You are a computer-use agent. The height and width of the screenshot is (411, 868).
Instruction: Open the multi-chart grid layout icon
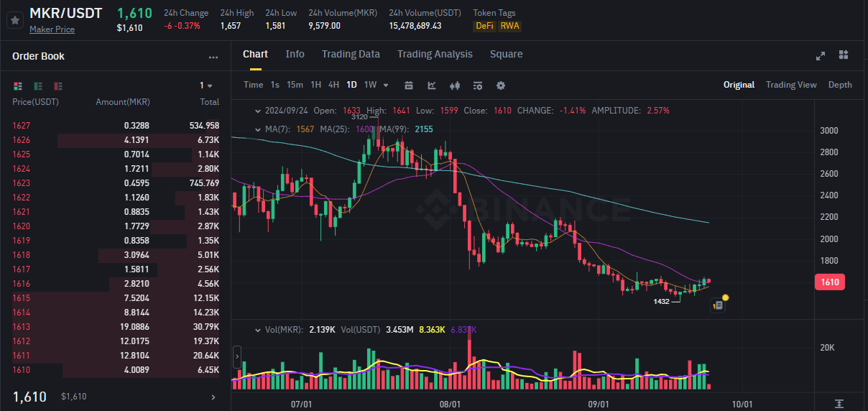click(x=844, y=55)
